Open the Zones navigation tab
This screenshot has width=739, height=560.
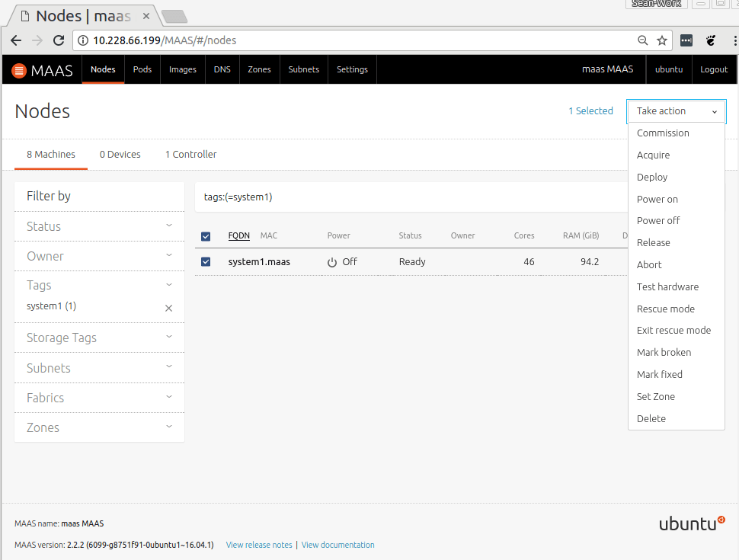click(259, 69)
